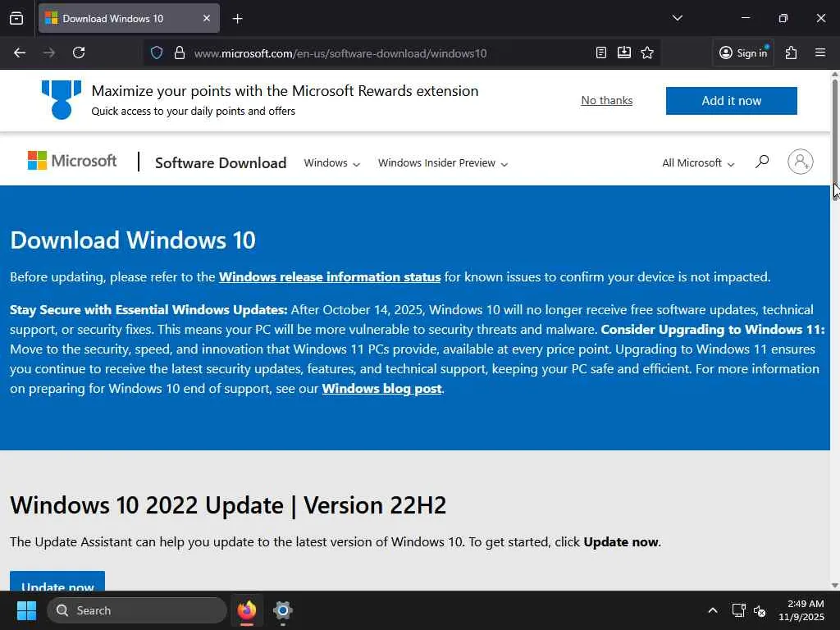Open the list all tabs chevron
The height and width of the screenshot is (630, 840).
tap(677, 18)
